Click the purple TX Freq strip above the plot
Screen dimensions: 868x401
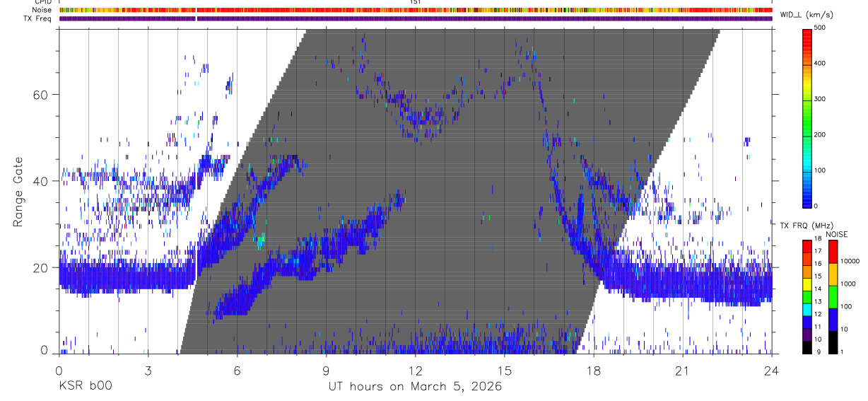click(416, 18)
